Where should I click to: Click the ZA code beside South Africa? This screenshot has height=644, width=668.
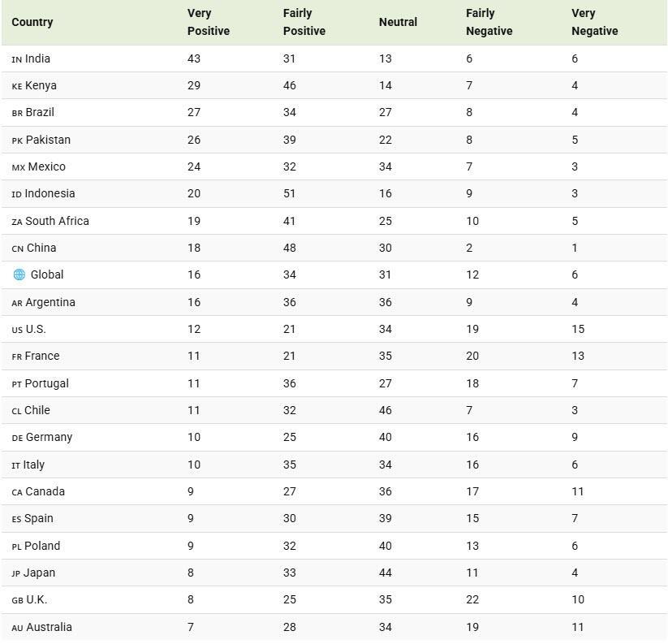(17, 222)
